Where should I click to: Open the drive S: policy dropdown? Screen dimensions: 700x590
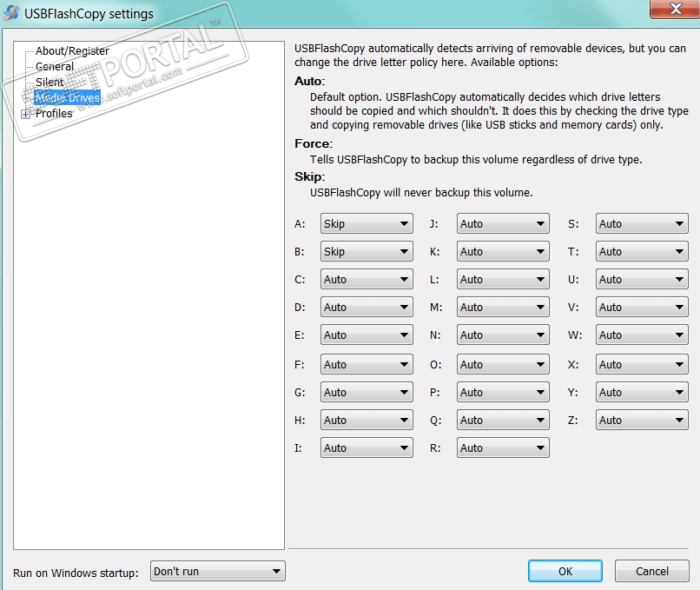(642, 223)
